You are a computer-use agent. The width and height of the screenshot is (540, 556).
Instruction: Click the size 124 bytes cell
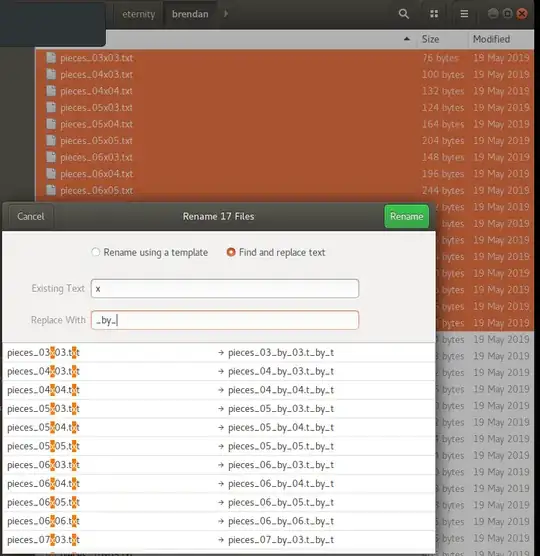[443, 107]
